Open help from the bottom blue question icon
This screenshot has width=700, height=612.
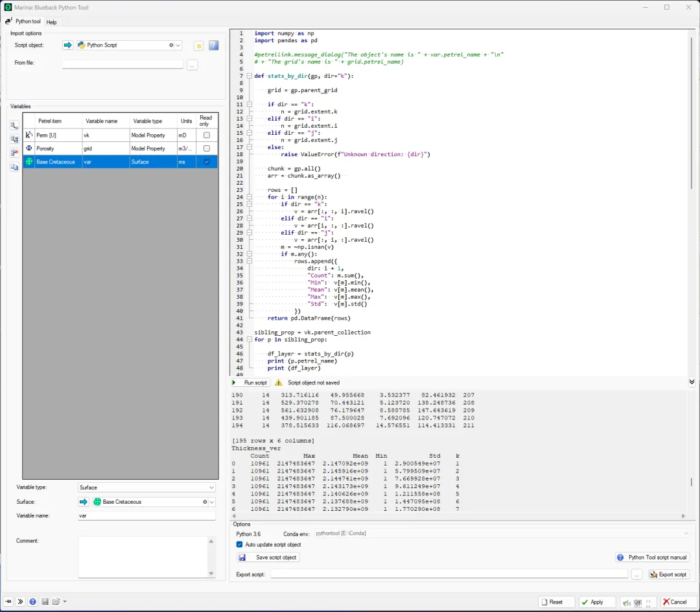32,601
